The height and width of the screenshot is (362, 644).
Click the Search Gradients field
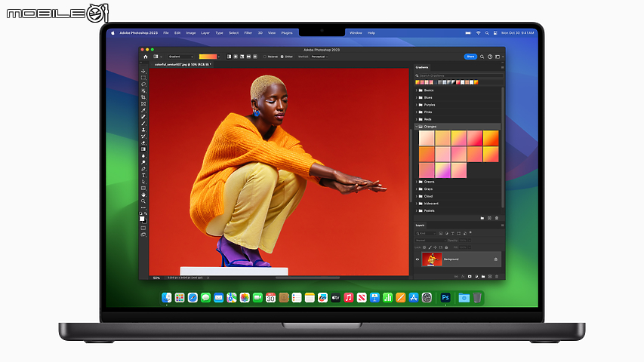tap(459, 75)
